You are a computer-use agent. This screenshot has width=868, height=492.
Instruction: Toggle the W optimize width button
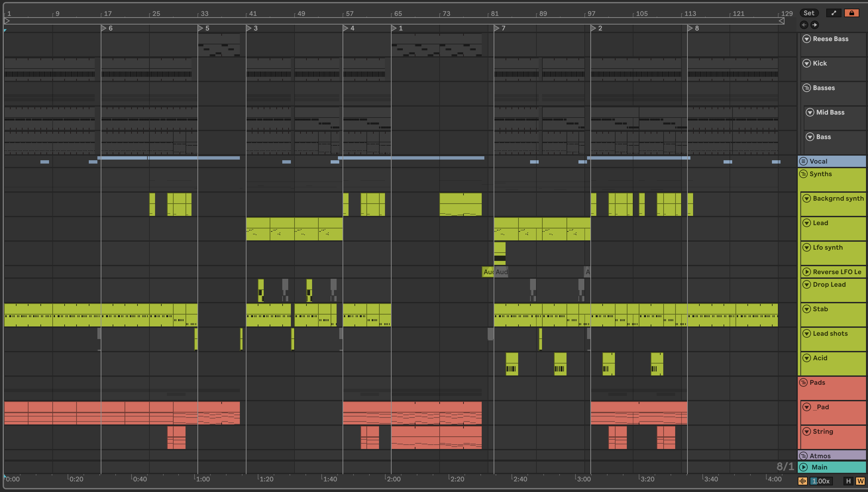tap(860, 481)
